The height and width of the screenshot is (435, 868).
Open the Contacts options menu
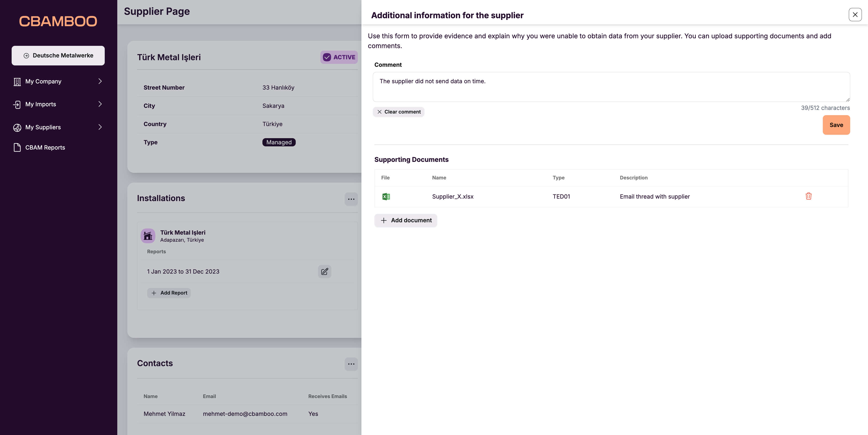coord(351,364)
